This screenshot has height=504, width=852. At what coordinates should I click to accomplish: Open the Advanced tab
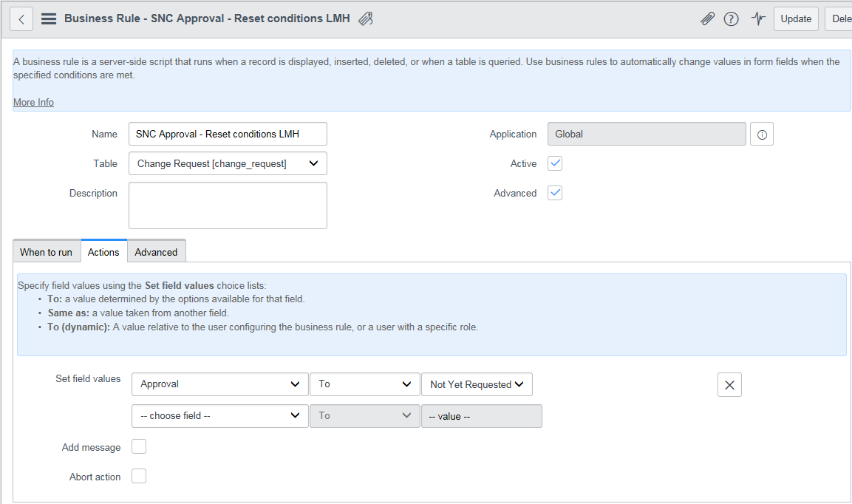click(156, 252)
